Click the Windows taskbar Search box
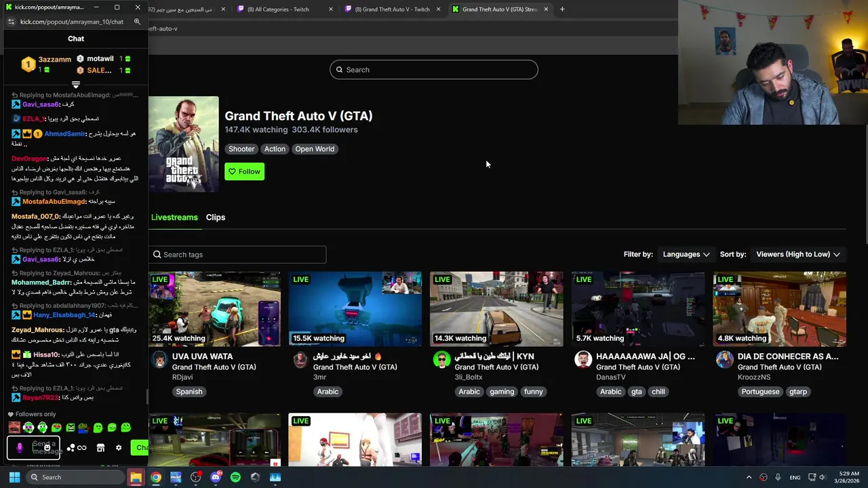868x488 pixels. [x=74, y=477]
